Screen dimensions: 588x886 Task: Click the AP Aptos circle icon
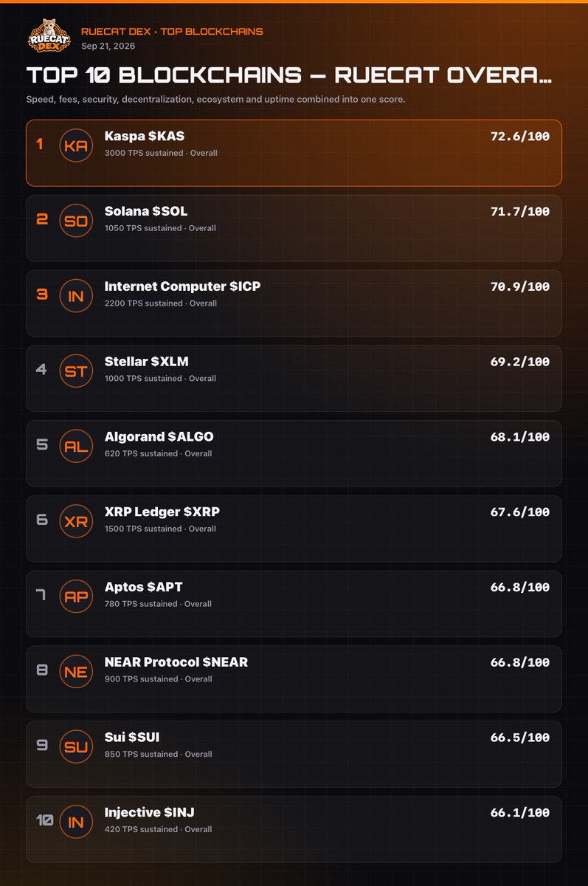pos(76,597)
